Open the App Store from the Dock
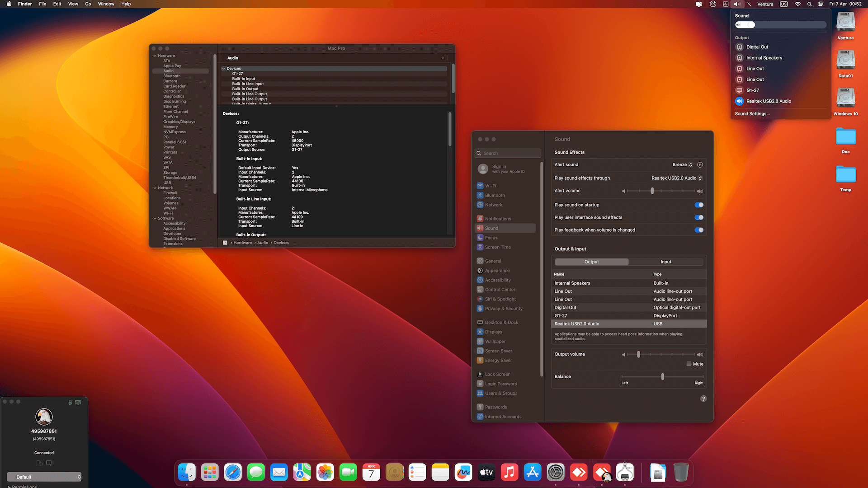This screenshot has width=868, height=488. click(533, 472)
